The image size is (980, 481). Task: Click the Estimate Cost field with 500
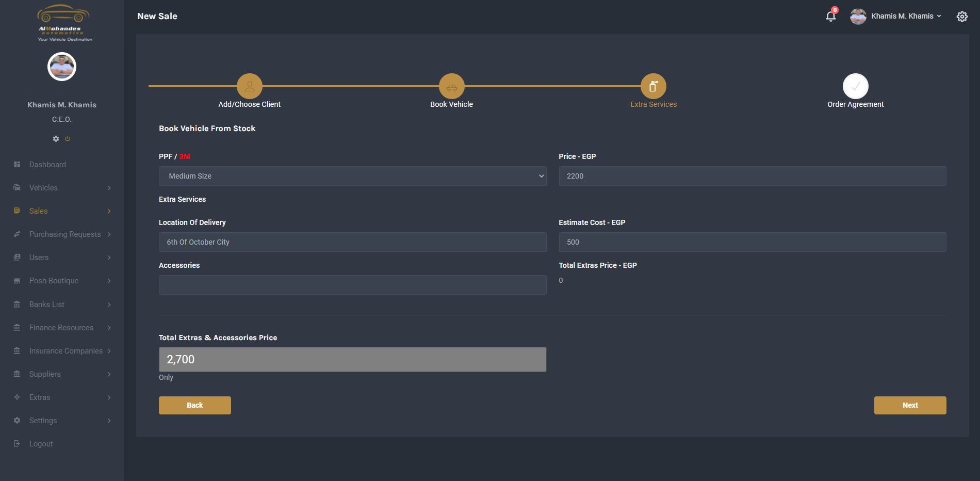tap(753, 242)
